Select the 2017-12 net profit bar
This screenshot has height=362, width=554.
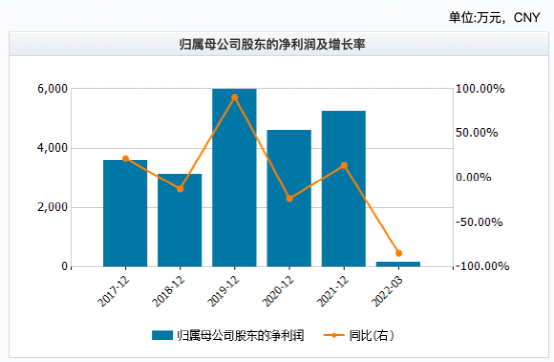(x=125, y=213)
